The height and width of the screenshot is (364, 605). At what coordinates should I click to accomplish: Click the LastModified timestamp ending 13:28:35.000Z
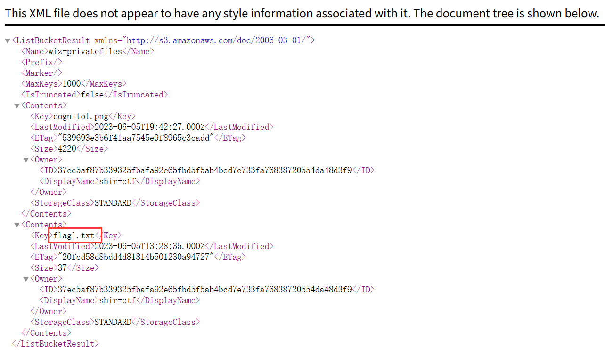point(150,246)
